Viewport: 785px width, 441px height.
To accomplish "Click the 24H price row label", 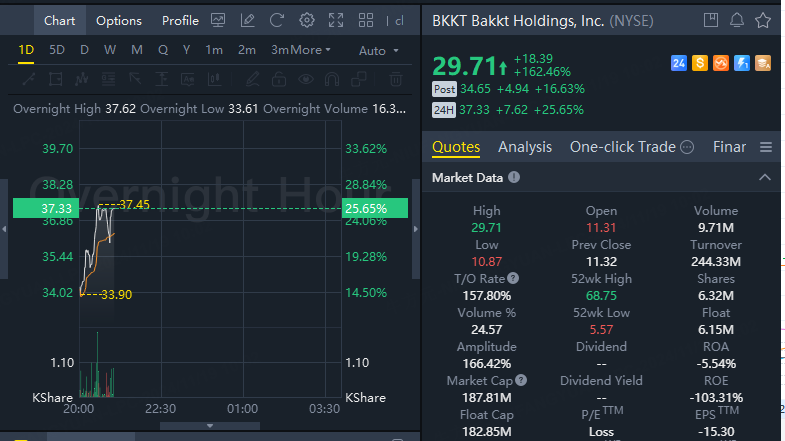I will 444,110.
